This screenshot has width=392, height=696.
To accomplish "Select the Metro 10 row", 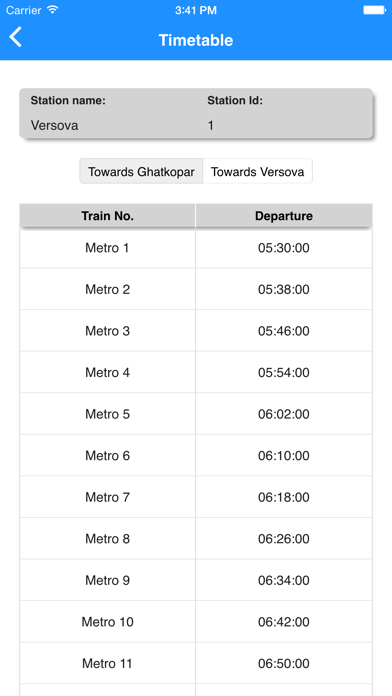I will 196,622.
